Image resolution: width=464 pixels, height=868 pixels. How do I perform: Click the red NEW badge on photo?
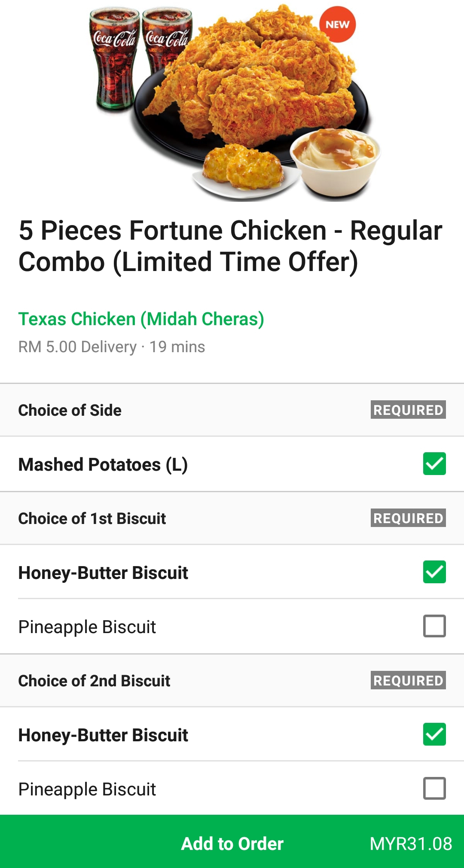[337, 24]
